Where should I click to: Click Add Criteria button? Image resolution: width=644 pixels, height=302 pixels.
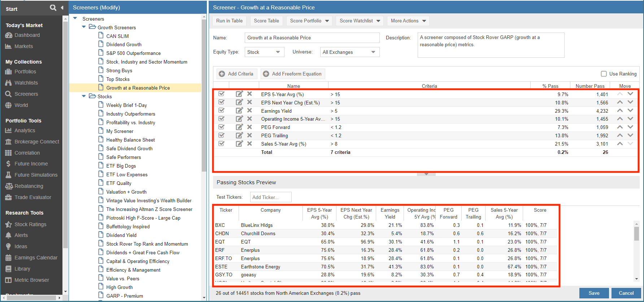(x=236, y=74)
